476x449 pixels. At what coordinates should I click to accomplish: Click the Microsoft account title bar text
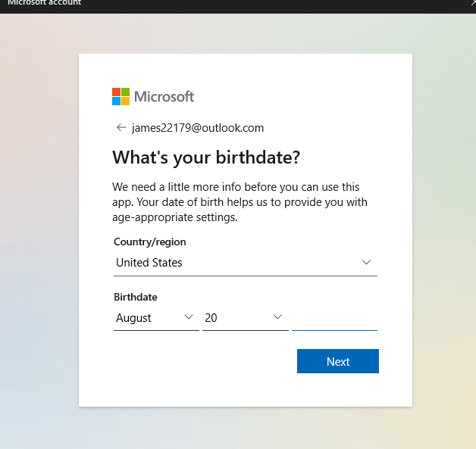click(44, 3)
